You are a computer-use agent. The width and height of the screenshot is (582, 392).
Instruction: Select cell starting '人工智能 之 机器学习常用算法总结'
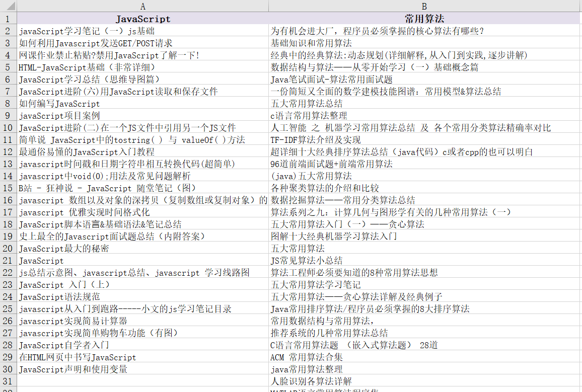[x=424, y=128]
